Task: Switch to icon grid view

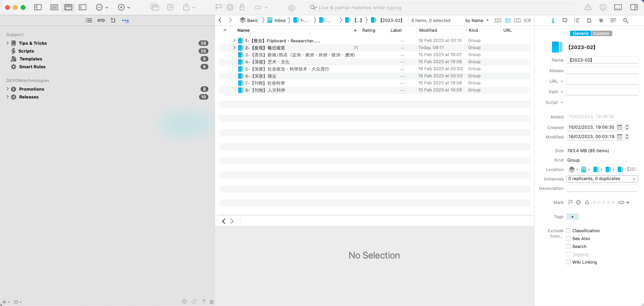Action: 498,20
